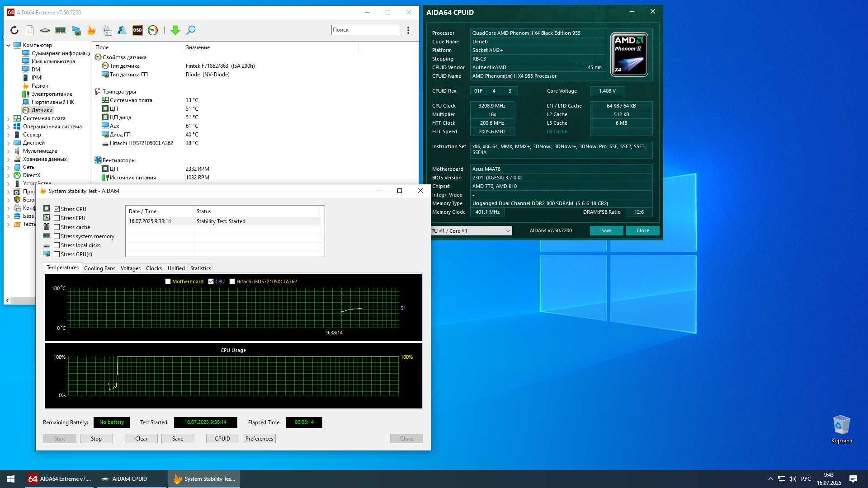Expand the DirectX tree node

pyautogui.click(x=8, y=175)
